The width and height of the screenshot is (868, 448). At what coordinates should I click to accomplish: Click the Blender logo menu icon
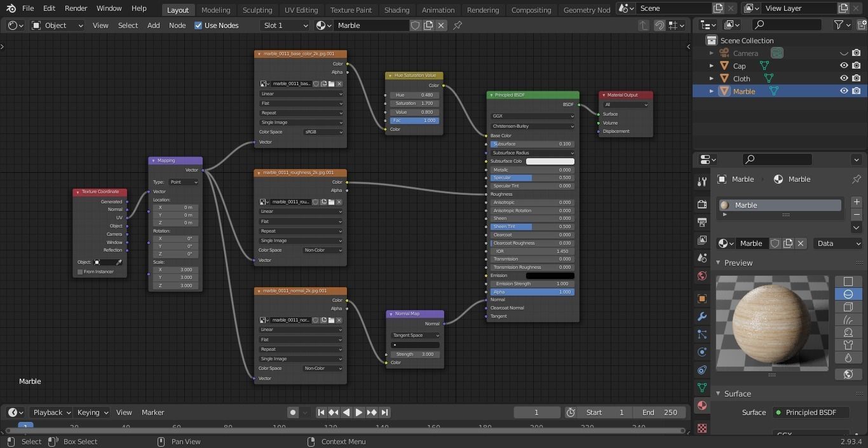coord(11,8)
